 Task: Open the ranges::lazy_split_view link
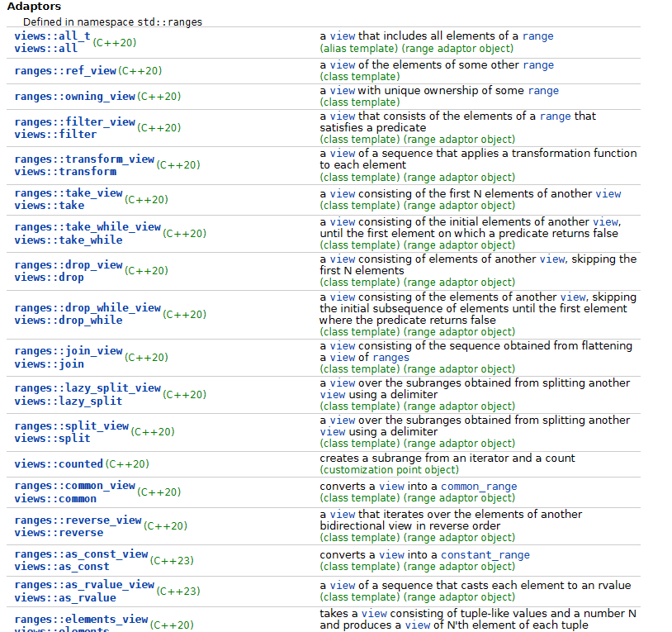point(88,388)
